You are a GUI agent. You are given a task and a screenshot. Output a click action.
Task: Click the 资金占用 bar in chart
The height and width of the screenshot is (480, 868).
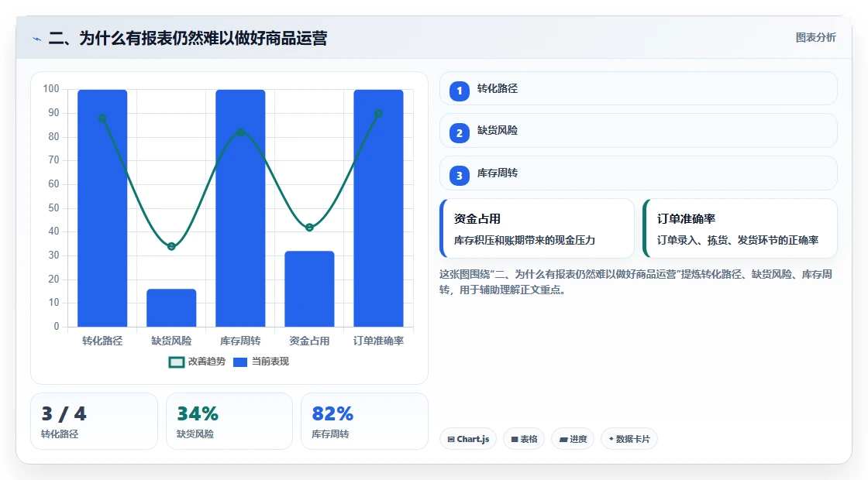point(309,289)
